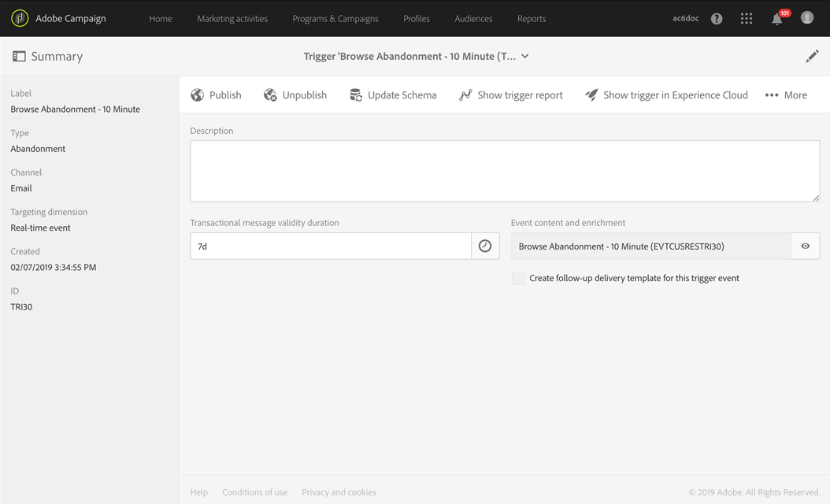Toggle the Summary side panel icon
Screen dimensions: 830x504
tap(19, 56)
